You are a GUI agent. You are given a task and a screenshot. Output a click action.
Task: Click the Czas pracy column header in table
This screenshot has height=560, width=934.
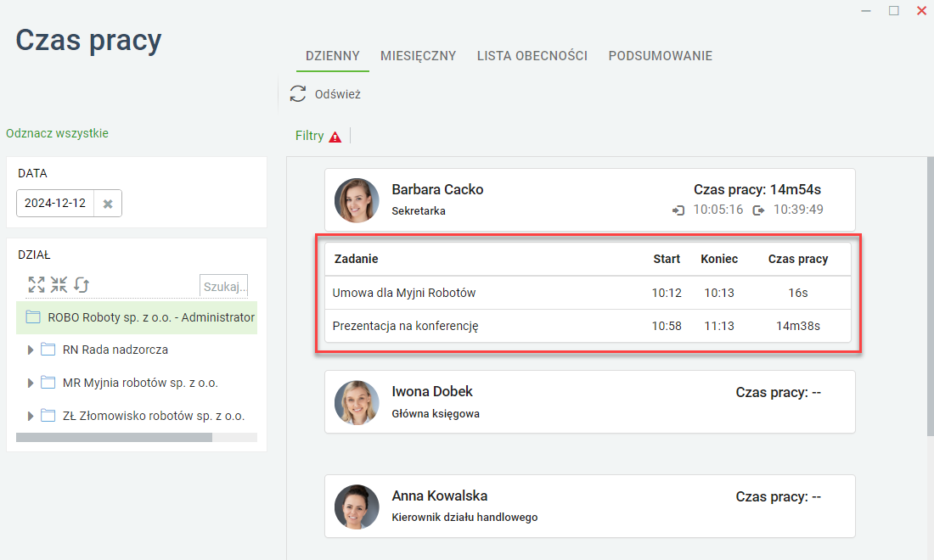pos(797,259)
